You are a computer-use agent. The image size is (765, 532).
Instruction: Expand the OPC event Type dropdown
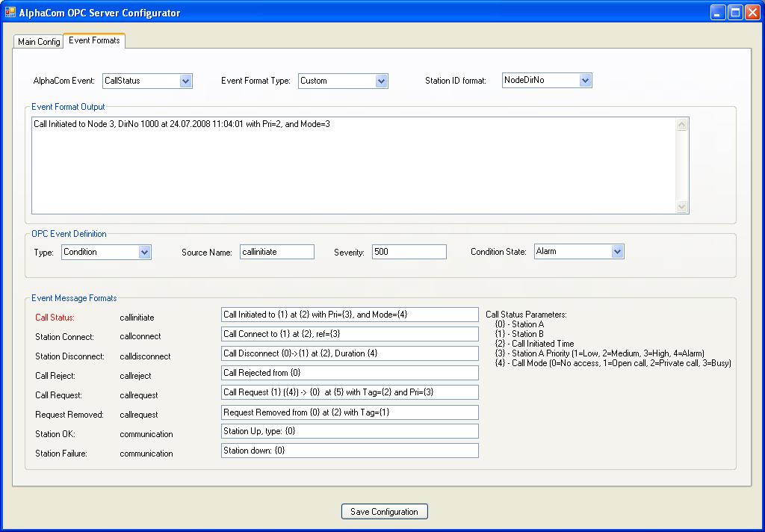tap(145, 253)
